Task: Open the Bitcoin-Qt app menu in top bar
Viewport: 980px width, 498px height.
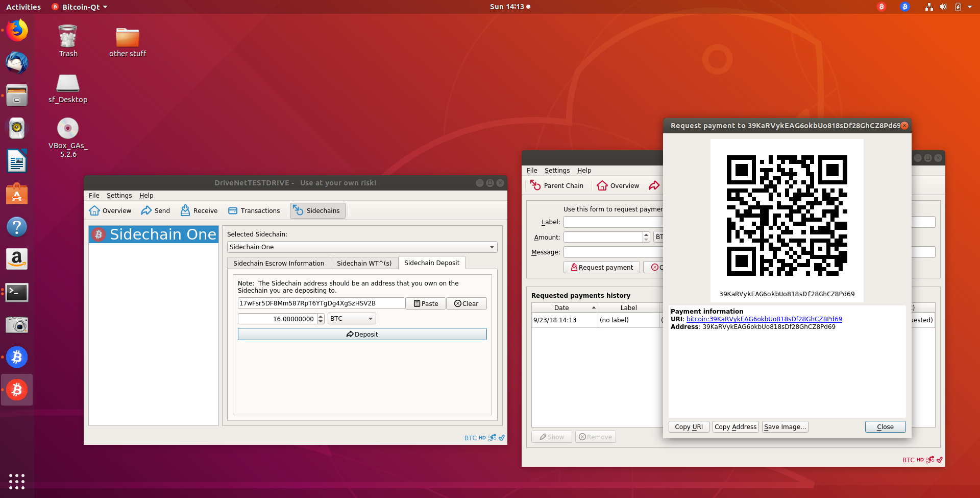Action: point(80,7)
